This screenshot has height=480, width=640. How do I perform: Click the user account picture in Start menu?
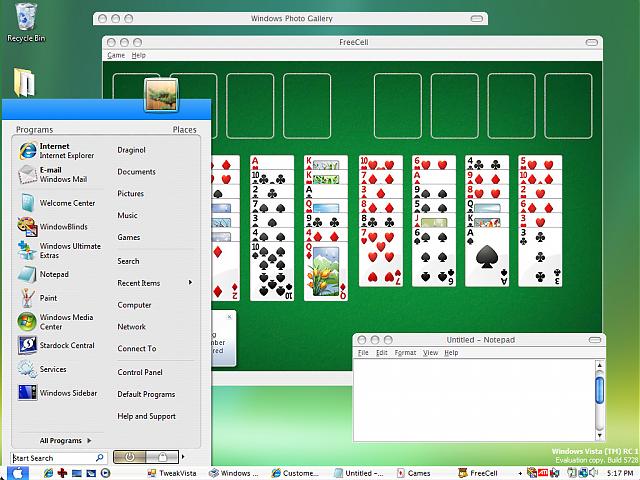[161, 95]
